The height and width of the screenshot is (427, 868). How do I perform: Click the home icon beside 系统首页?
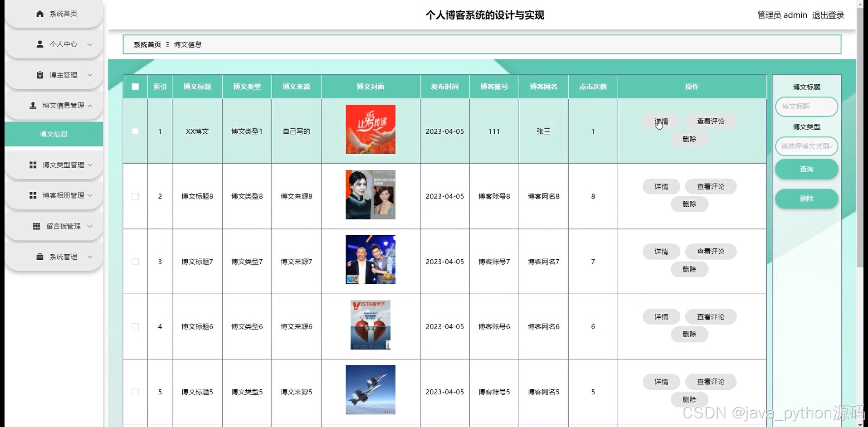40,14
